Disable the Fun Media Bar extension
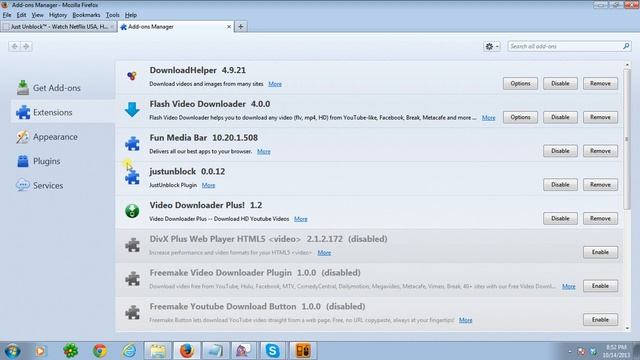The width and height of the screenshot is (640, 360). pyautogui.click(x=560, y=151)
